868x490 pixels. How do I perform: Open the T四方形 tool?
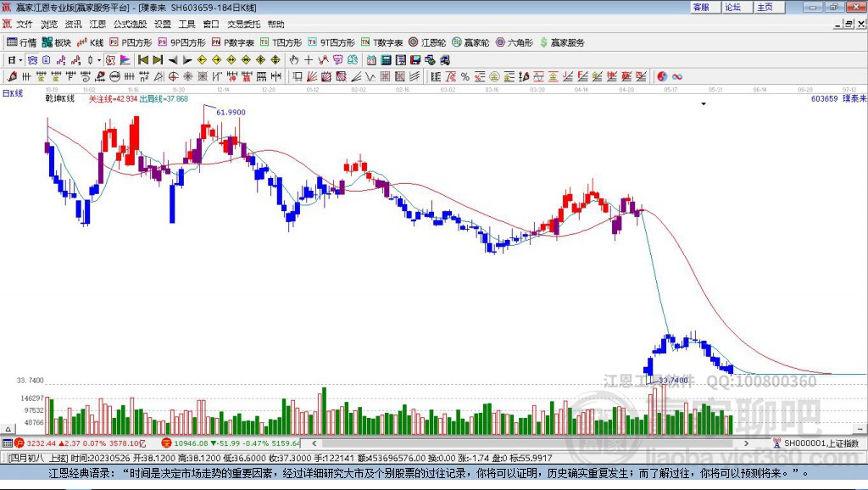tap(281, 42)
